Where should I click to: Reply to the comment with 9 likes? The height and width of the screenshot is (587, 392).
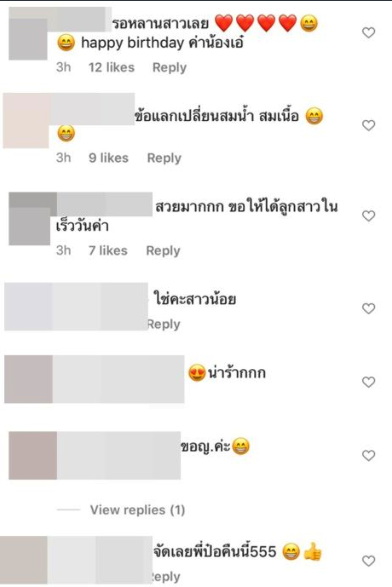point(164,158)
